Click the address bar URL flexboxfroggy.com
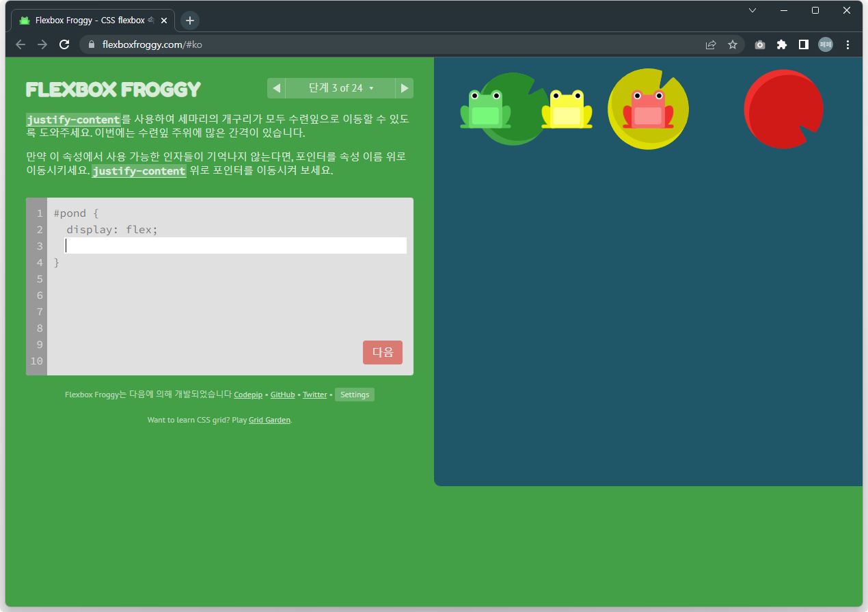The height and width of the screenshot is (612, 868). [152, 44]
